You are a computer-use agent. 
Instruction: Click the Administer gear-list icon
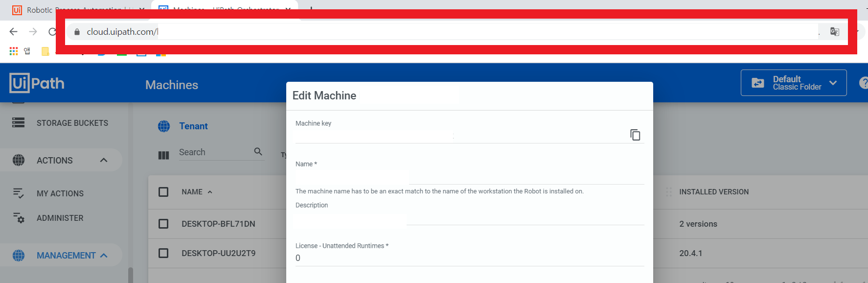click(19, 218)
